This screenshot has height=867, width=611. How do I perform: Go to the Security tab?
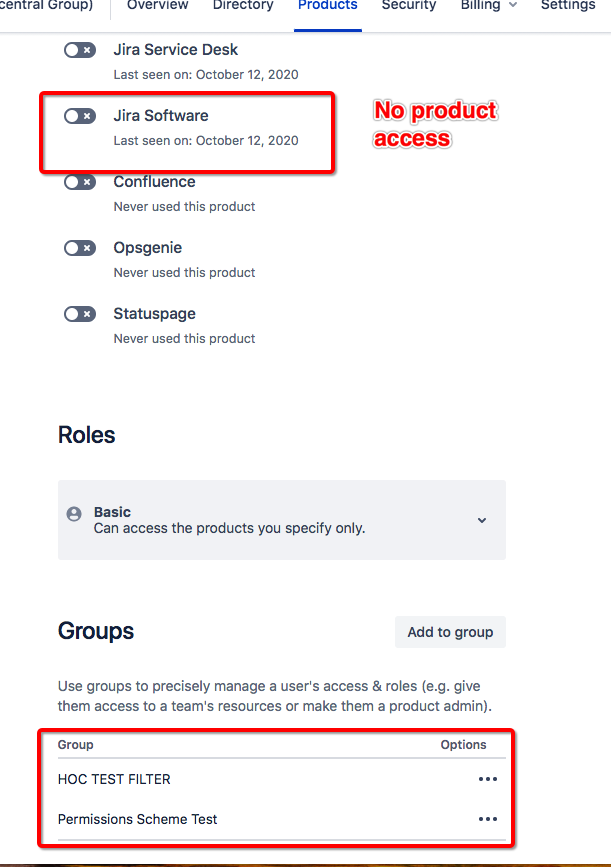pos(409,5)
